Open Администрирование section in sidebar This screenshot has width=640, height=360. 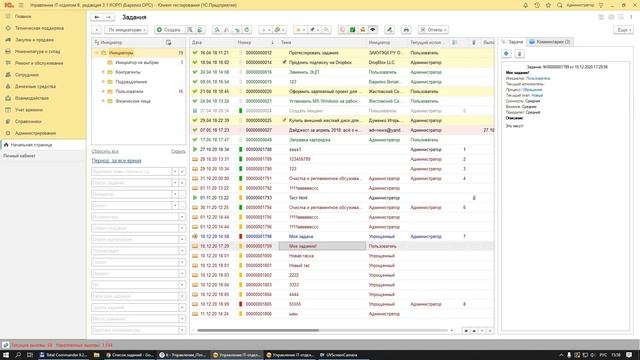tap(36, 133)
